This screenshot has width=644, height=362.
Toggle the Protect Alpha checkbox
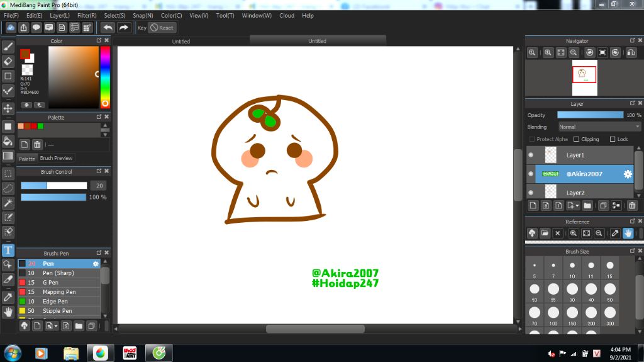[x=532, y=139]
